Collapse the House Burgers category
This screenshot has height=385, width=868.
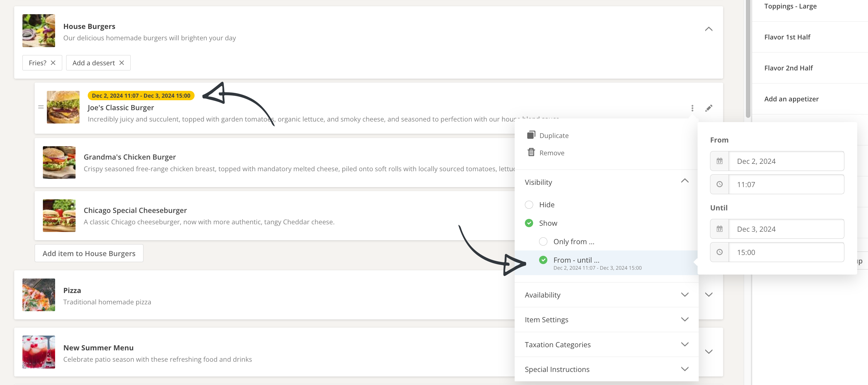709,29
